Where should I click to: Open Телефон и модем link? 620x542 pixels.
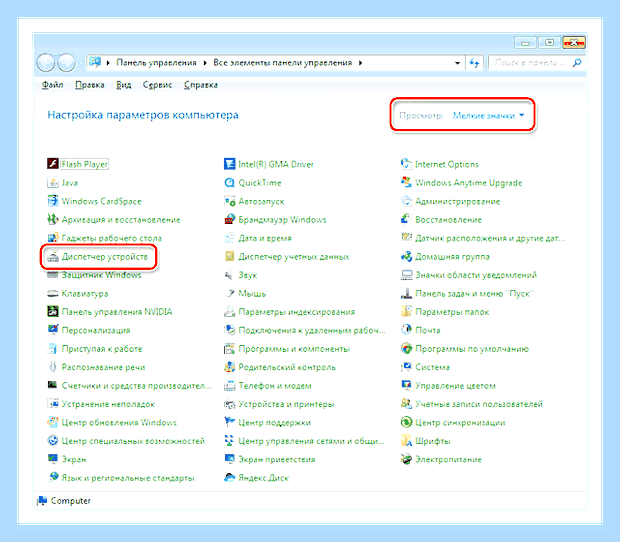point(275,386)
